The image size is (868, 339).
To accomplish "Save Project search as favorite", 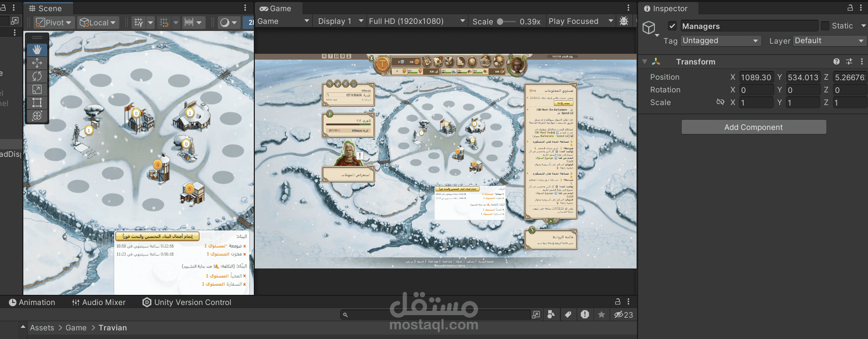I will click(602, 315).
